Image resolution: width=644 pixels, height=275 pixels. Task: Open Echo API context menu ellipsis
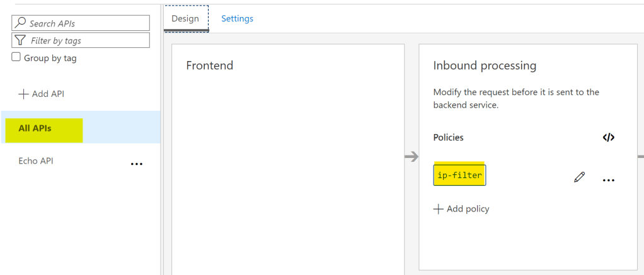(x=136, y=164)
